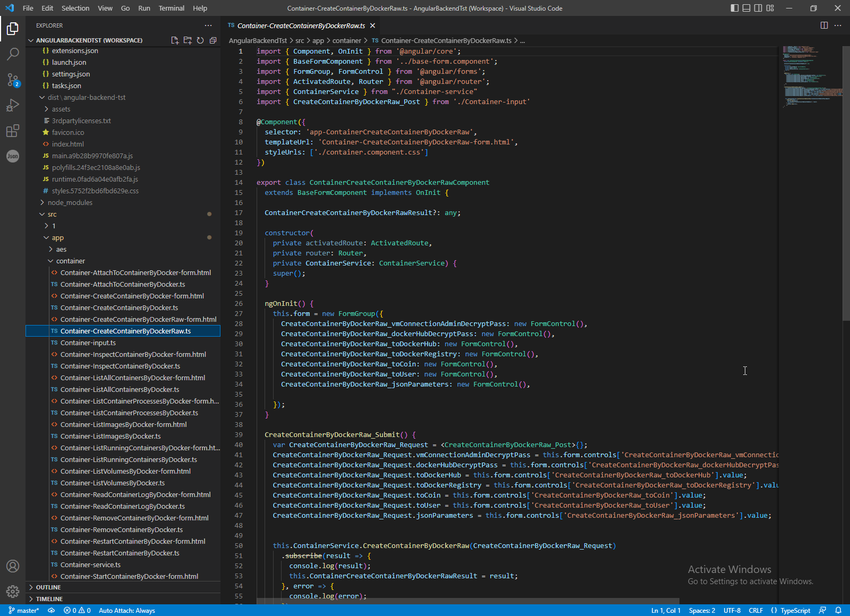Expand the OUTLINE section
The image size is (850, 616).
pyautogui.click(x=48, y=587)
